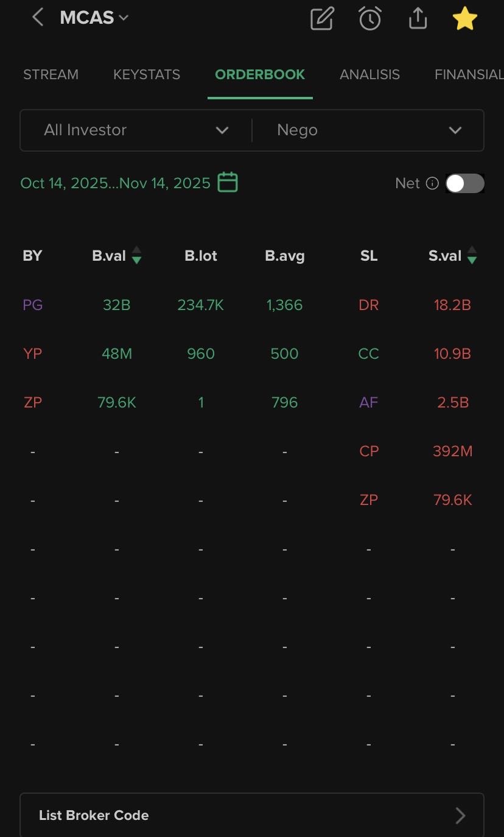
Task: Open the Nego market dropdown
Action: 368,130
